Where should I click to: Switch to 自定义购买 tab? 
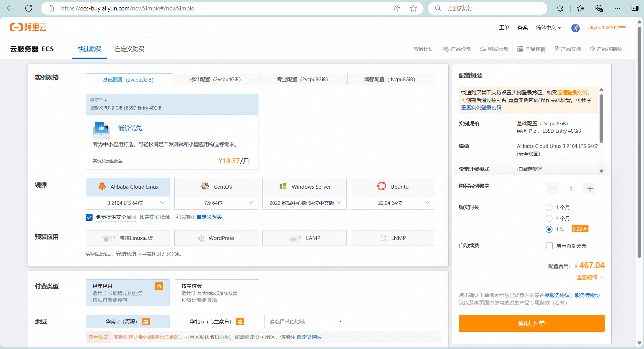point(130,49)
